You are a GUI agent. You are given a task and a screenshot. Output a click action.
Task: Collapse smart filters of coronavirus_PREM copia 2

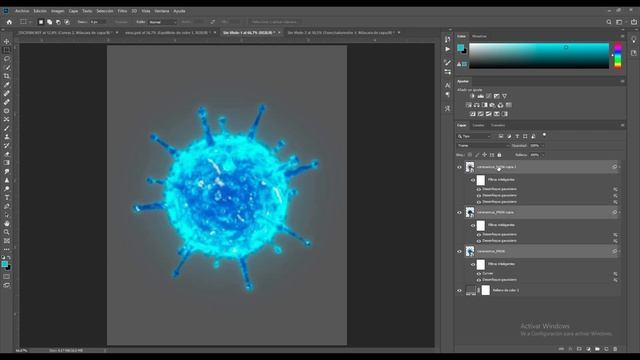(x=619, y=167)
